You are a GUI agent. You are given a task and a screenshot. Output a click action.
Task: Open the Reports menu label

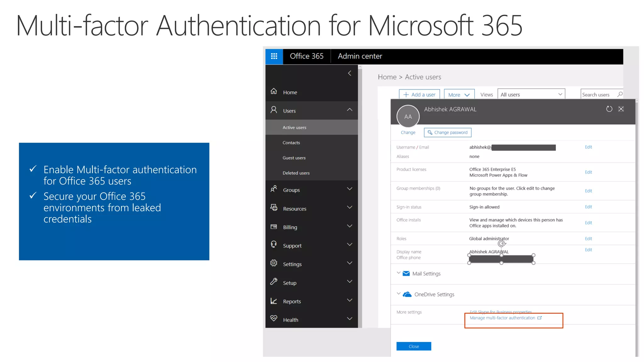[292, 301]
